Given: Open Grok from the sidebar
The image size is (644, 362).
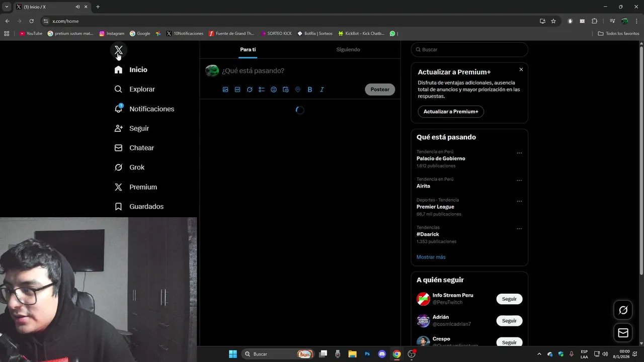Looking at the screenshot, I should pyautogui.click(x=130, y=167).
